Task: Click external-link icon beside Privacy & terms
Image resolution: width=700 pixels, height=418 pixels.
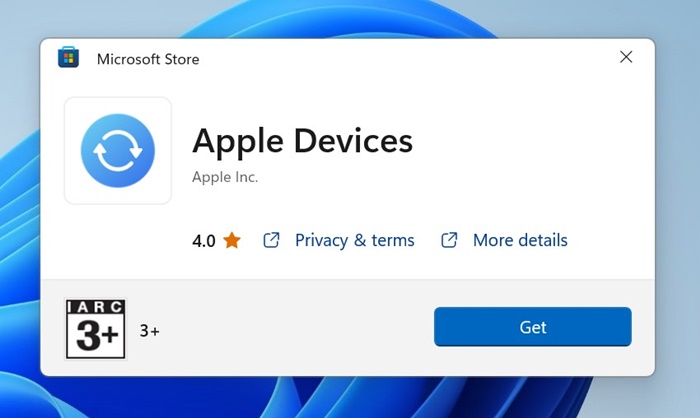Action: pos(271,240)
